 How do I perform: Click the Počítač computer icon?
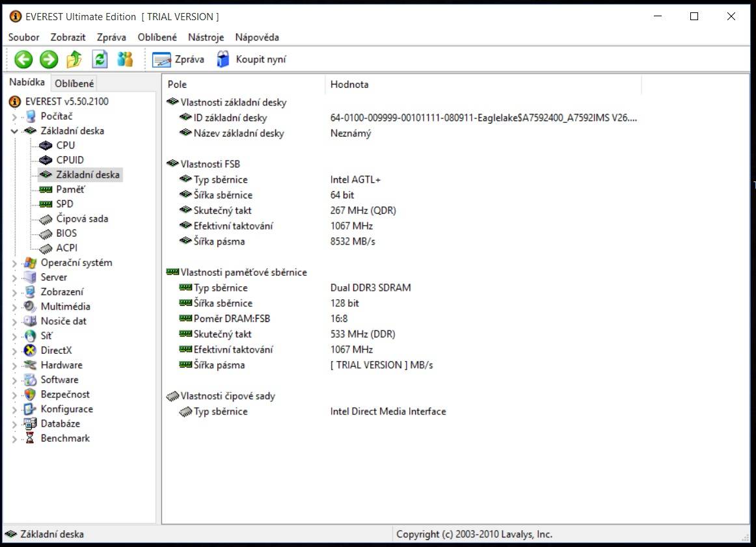[x=30, y=116]
